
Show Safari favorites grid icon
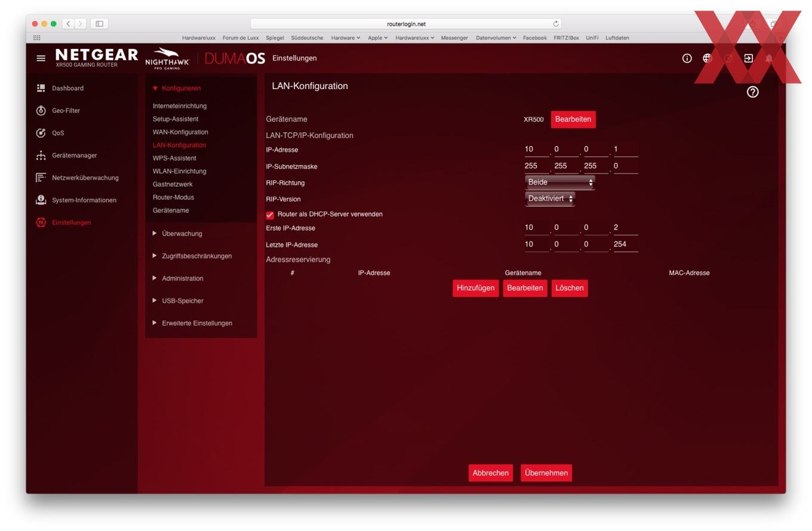36,38
